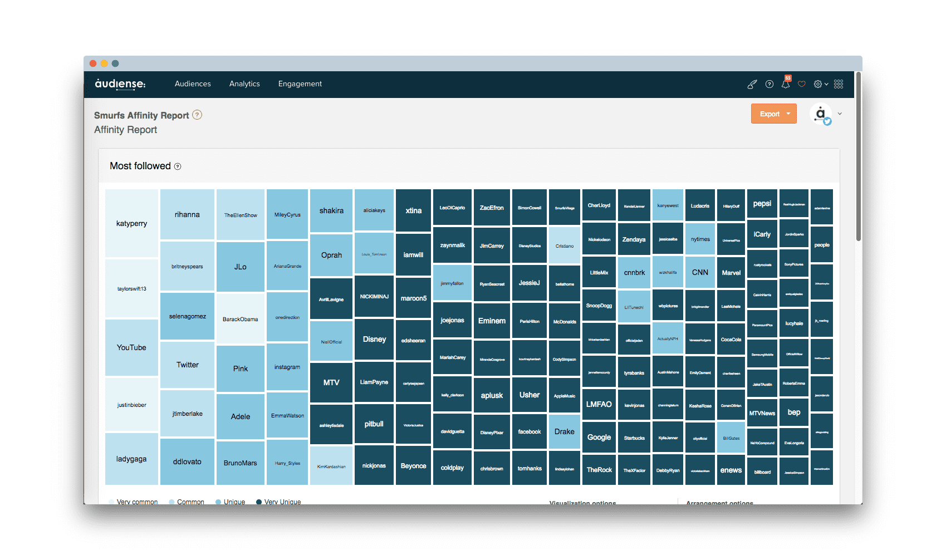Select the britneyspears tile
This screenshot has width=946, height=560.
pyautogui.click(x=187, y=266)
